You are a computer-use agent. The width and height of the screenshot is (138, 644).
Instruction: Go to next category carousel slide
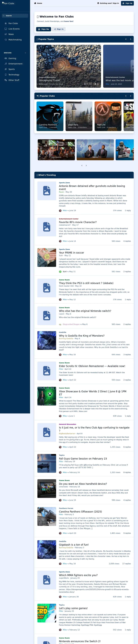click(86, 166)
